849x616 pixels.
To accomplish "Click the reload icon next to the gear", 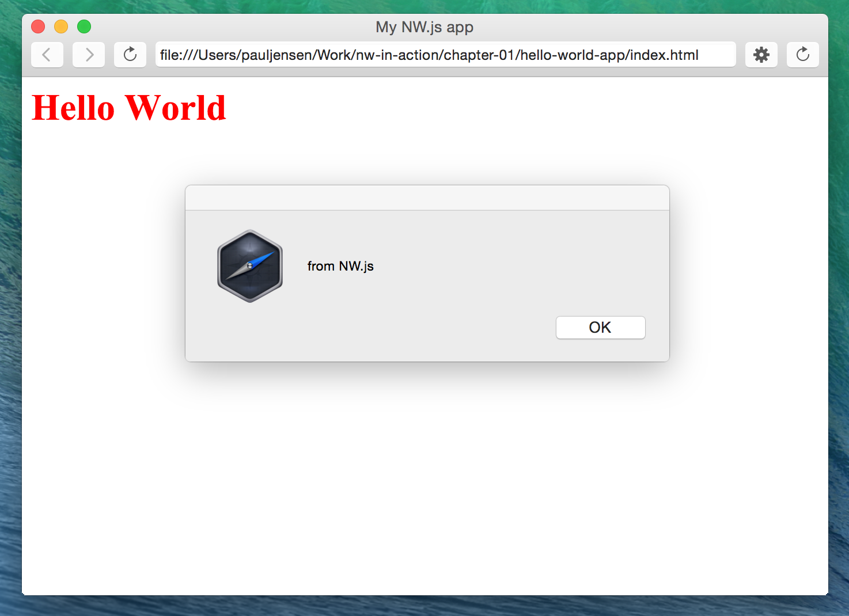I will 803,55.
